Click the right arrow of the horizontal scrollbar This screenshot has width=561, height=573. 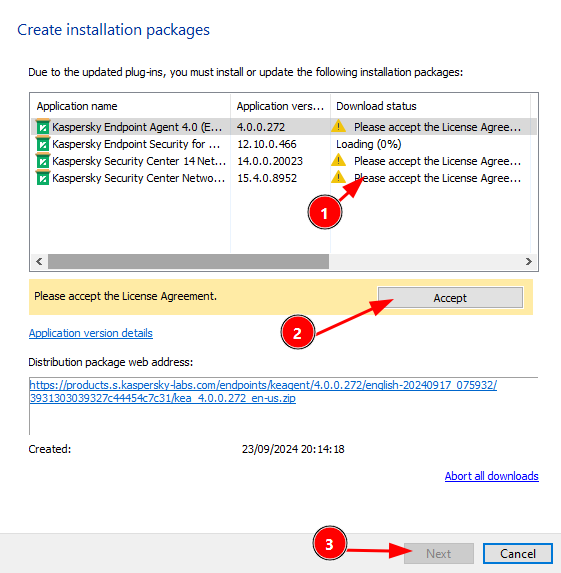click(528, 261)
